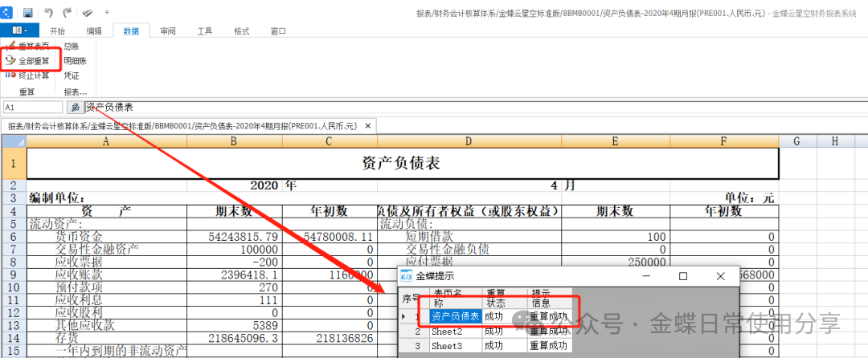868x358 pixels.
Task: Close the 资产负债表 document tab
Action: [x=368, y=126]
